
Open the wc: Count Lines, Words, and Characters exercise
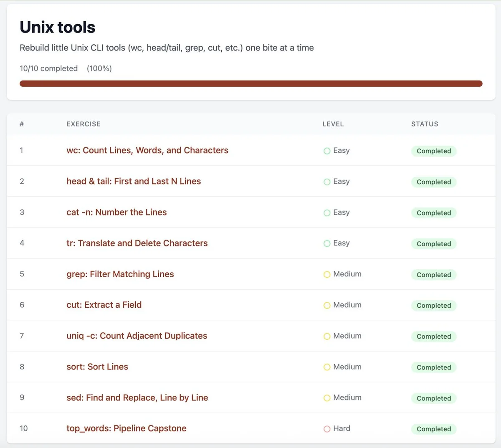(147, 150)
